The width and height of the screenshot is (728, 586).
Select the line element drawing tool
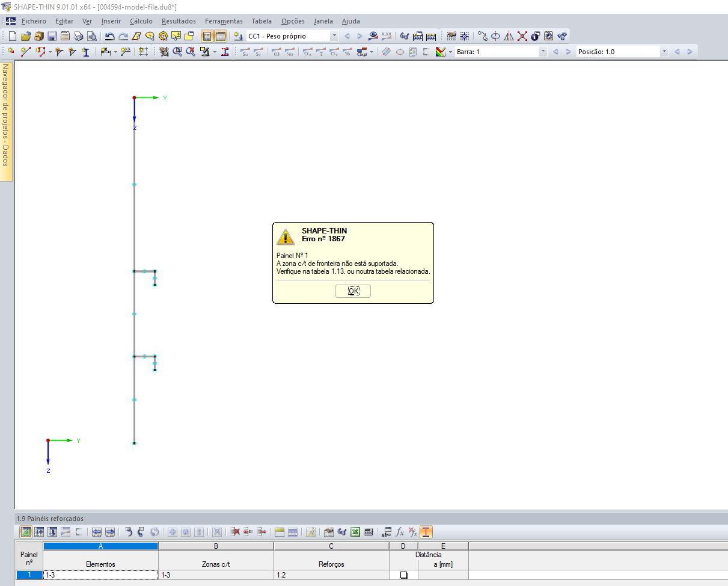pyautogui.click(x=26, y=52)
